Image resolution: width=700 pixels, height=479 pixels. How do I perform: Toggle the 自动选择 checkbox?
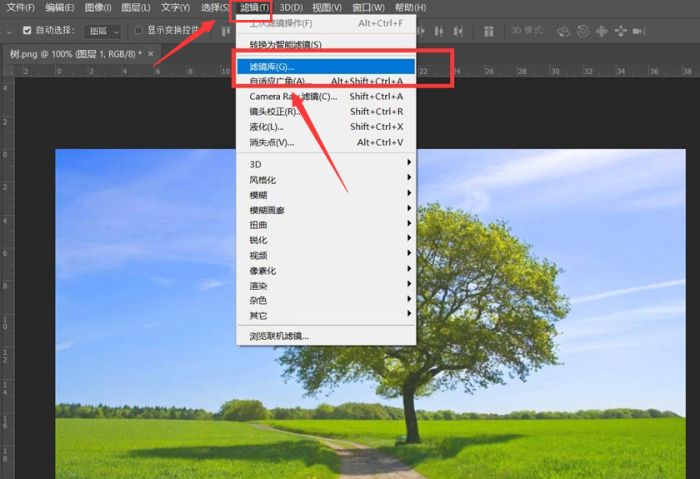click(x=27, y=30)
